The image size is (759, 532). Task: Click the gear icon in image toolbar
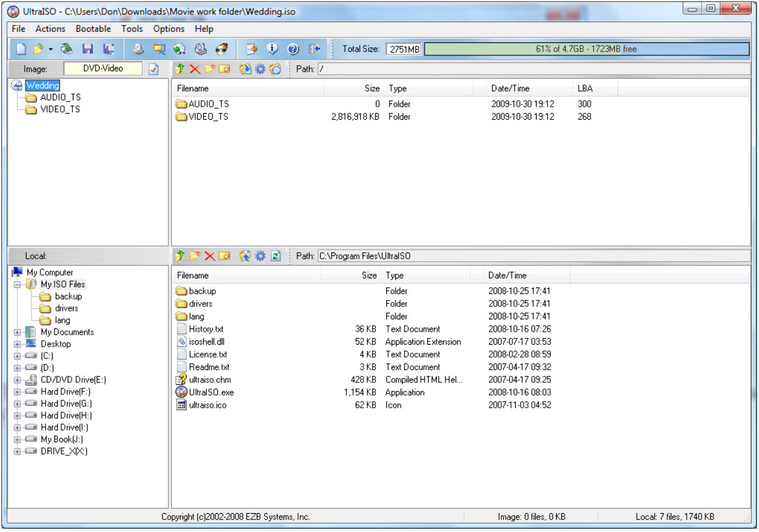260,69
